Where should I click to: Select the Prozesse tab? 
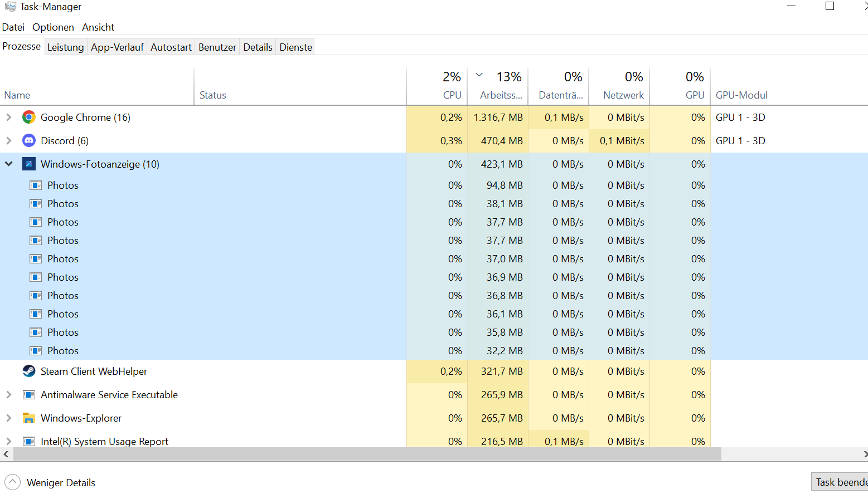[22, 46]
